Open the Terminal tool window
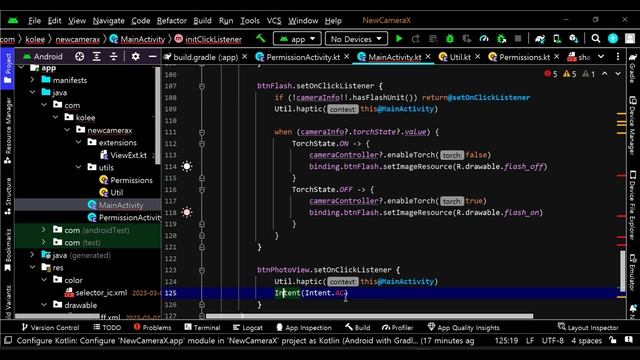The height and width of the screenshot is (360, 640). (202, 327)
